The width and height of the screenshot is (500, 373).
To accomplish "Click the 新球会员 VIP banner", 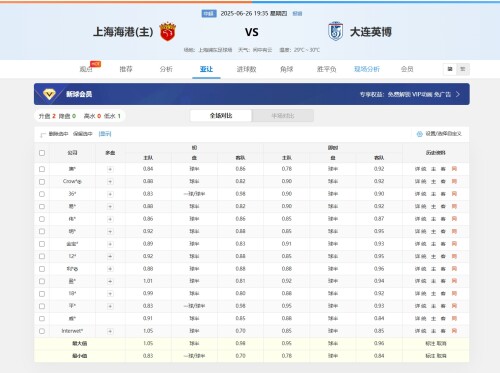I will [252, 94].
